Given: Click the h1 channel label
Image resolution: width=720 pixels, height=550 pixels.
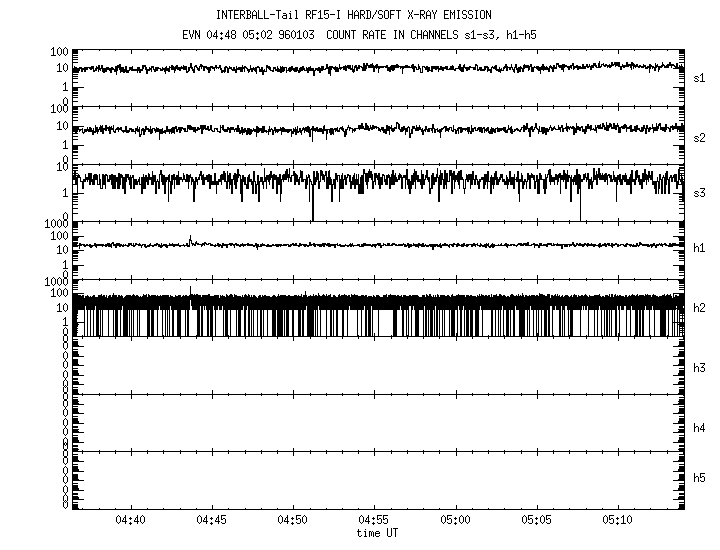Looking at the screenshot, I should (699, 249).
